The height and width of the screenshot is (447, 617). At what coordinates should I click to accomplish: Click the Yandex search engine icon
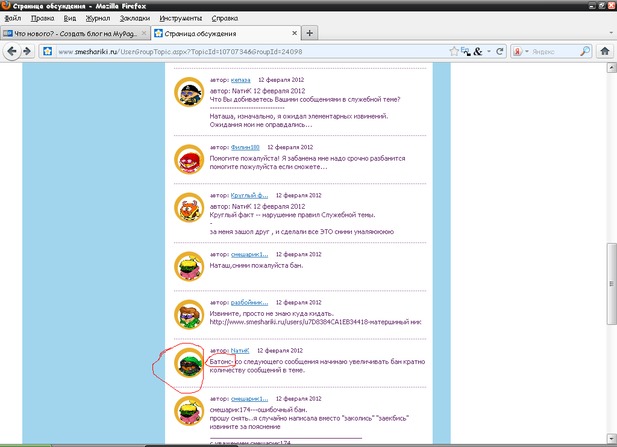[x=517, y=52]
